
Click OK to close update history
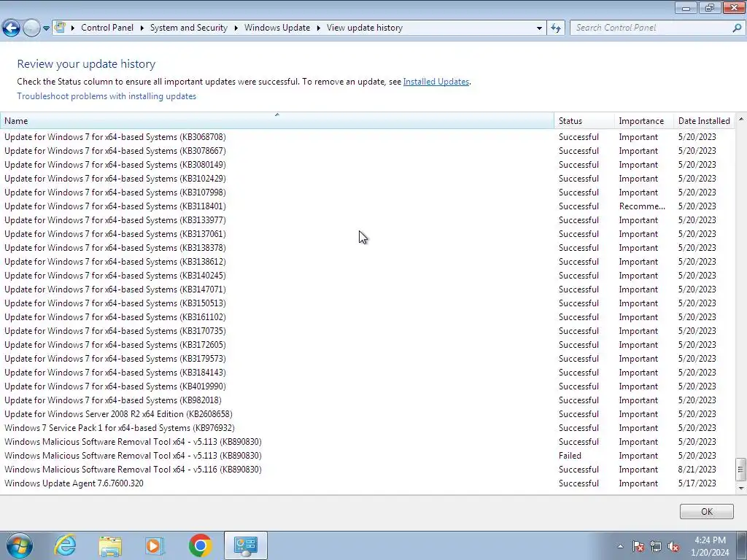pyautogui.click(x=706, y=511)
